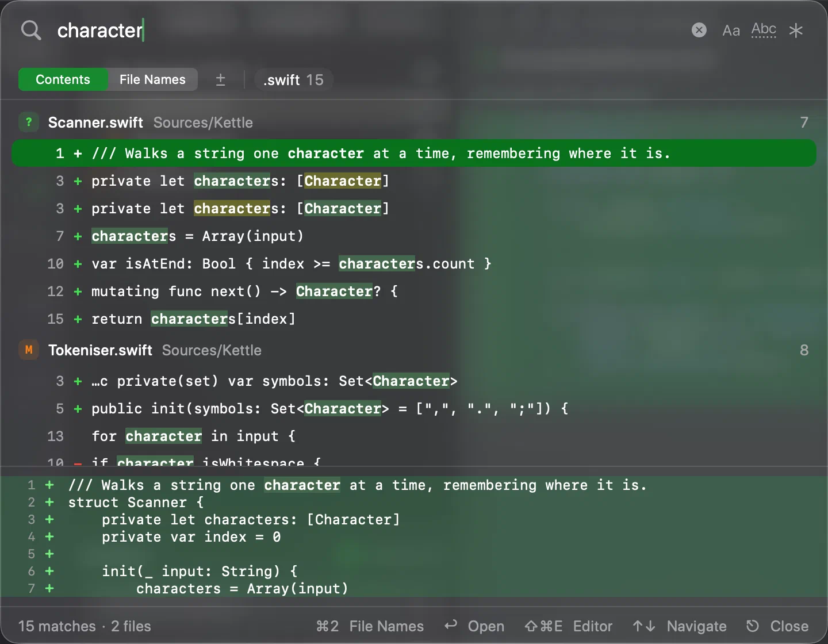This screenshot has width=828, height=644.
Task: Click Editor in the footer bar
Action: 568,626
